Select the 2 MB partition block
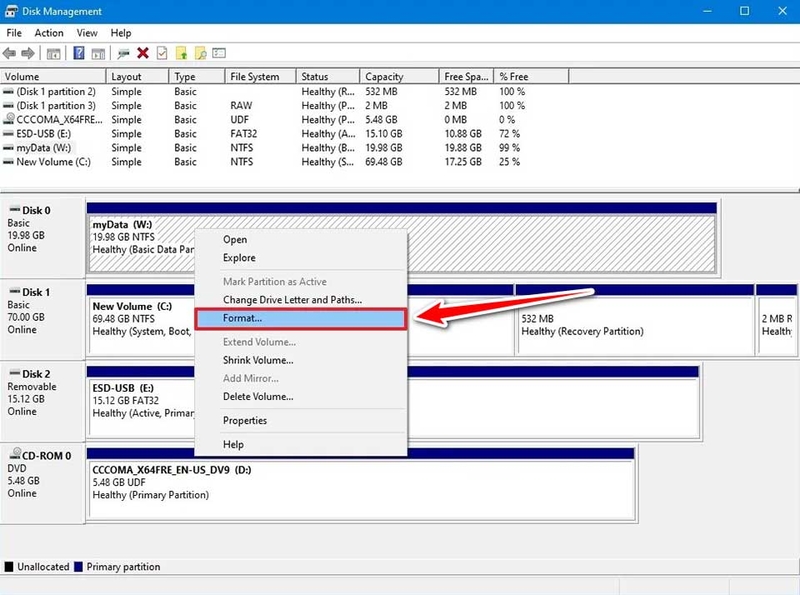The width and height of the screenshot is (800, 595). tap(777, 319)
